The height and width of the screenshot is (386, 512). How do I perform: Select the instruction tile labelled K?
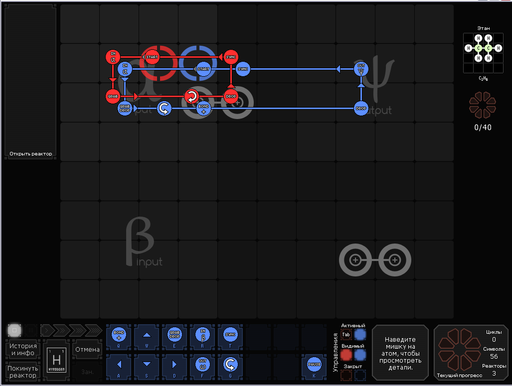[314, 366]
